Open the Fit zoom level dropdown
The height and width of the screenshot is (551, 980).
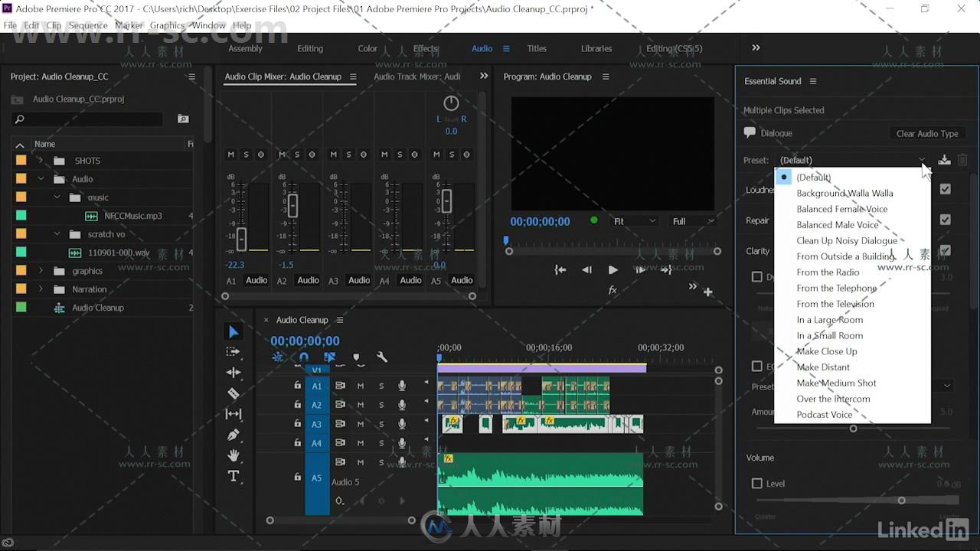coord(634,221)
